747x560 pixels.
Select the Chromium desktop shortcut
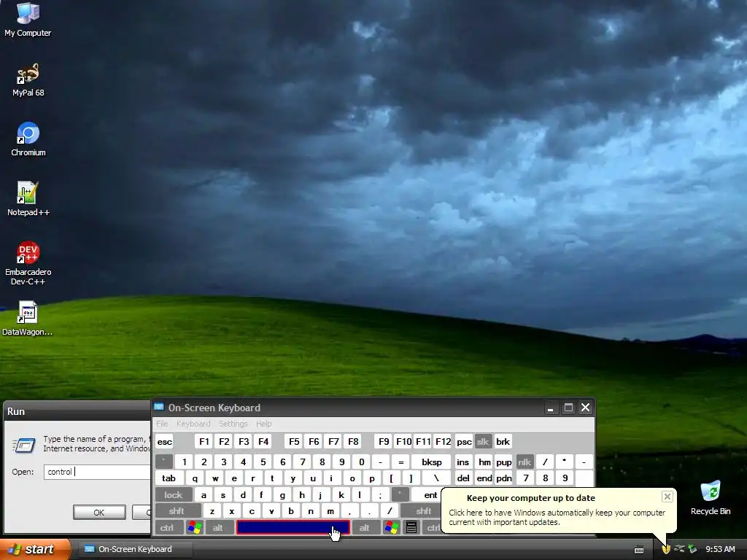pos(28,139)
